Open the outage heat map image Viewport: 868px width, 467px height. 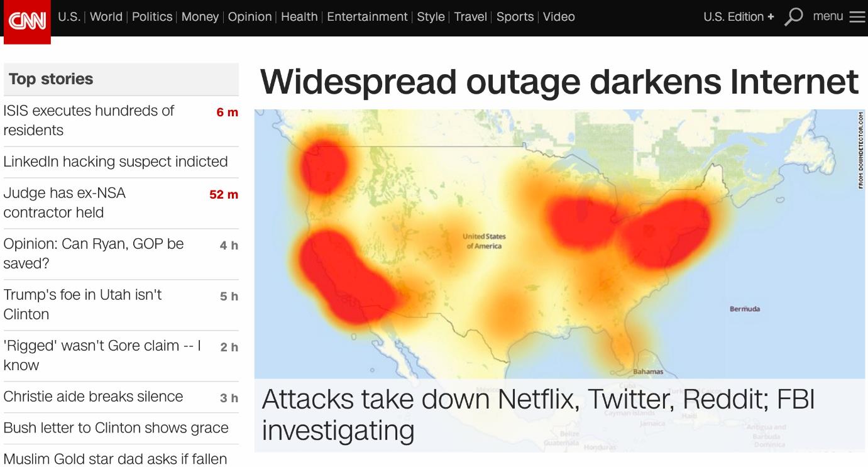[559, 245]
